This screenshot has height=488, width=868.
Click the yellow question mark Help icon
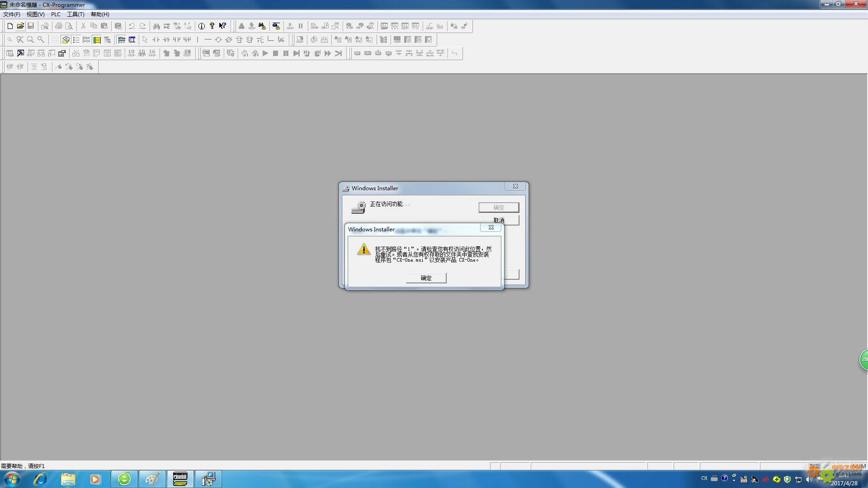click(x=212, y=26)
